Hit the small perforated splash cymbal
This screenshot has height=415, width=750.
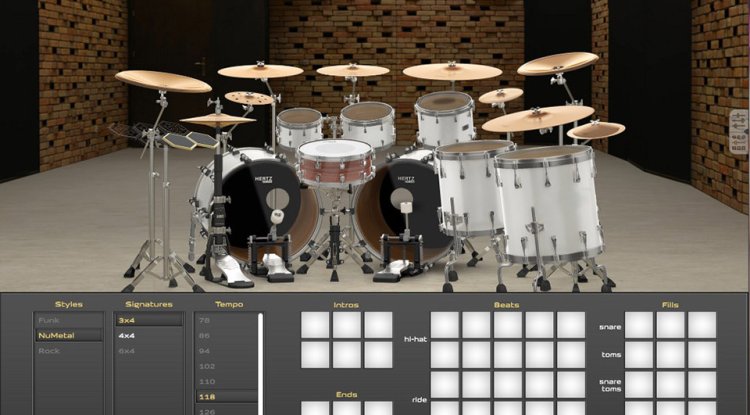(x=249, y=98)
